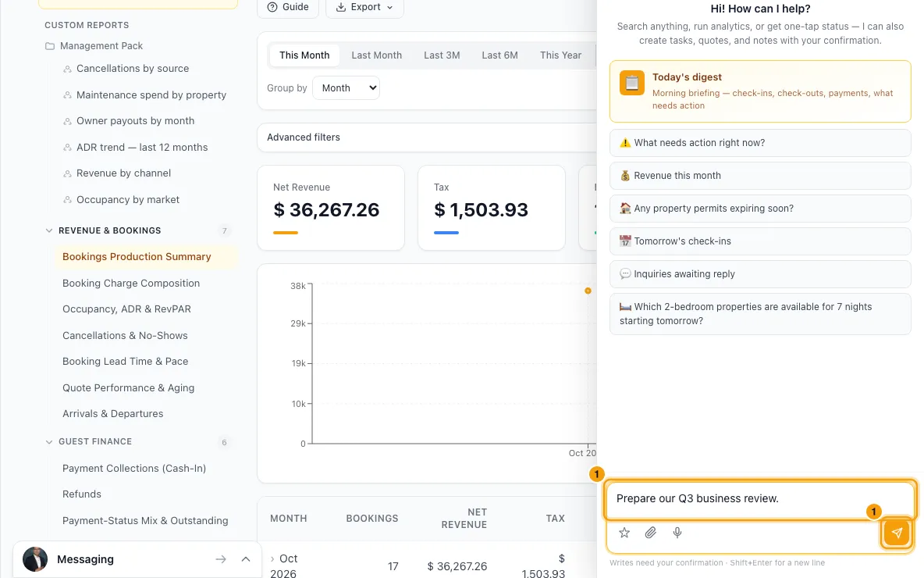Click the Net Revenue summary card
This screenshot has height=578, width=924.
(x=331, y=209)
